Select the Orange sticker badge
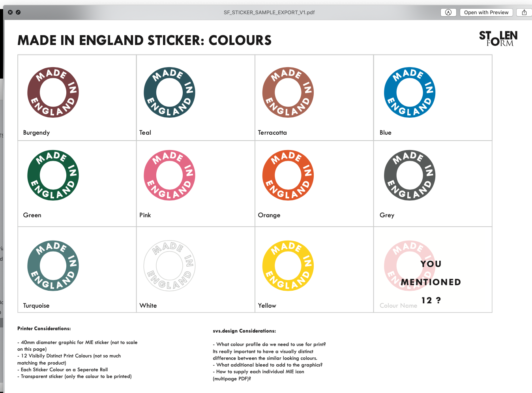532x393 pixels. [x=288, y=175]
